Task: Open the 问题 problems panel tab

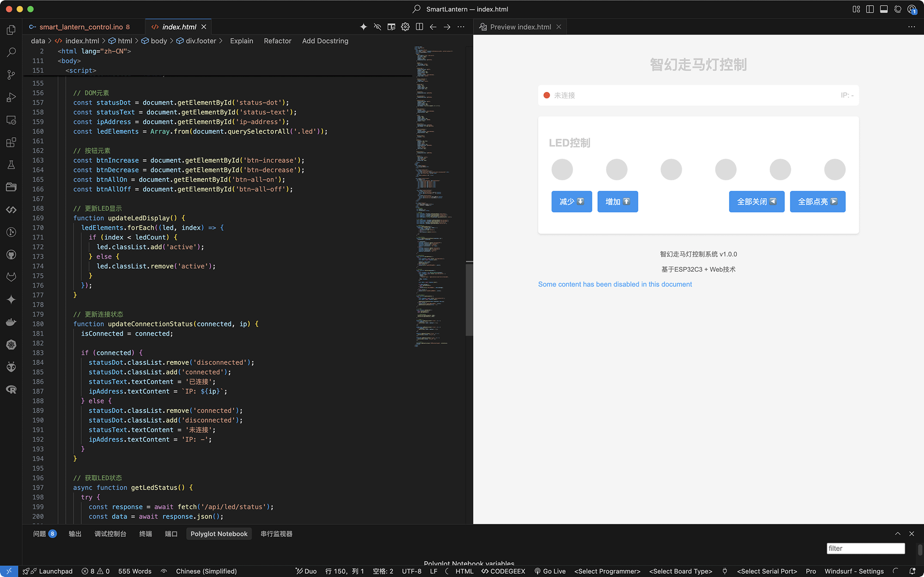Action: (44, 534)
